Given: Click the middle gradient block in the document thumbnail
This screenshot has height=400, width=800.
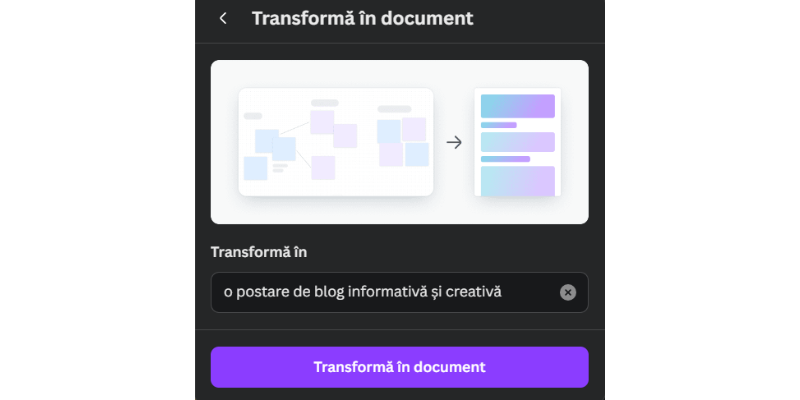Looking at the screenshot, I should pyautogui.click(x=517, y=142).
